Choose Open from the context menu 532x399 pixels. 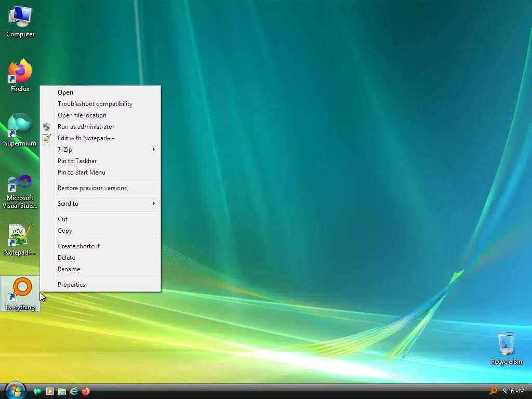coord(100,92)
